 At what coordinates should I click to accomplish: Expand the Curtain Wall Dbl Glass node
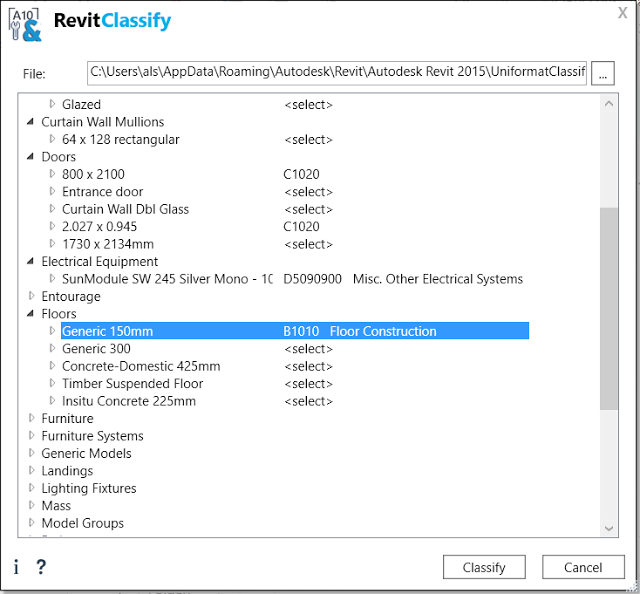(x=52, y=209)
